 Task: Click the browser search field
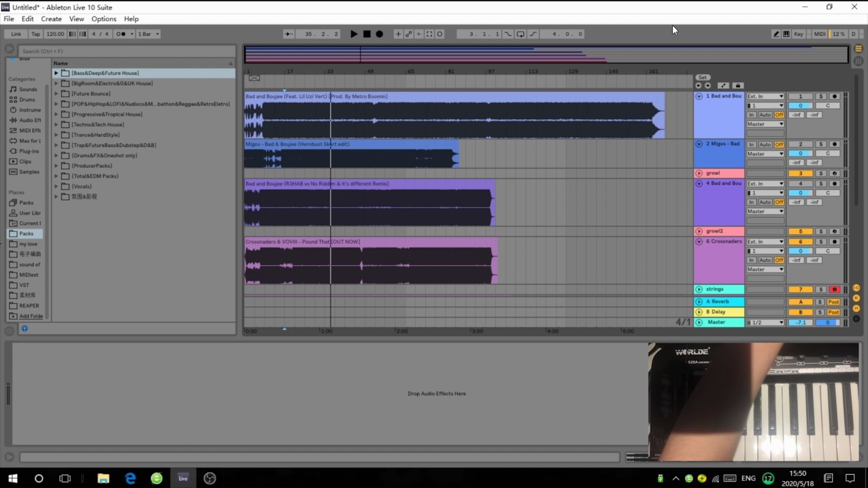127,51
